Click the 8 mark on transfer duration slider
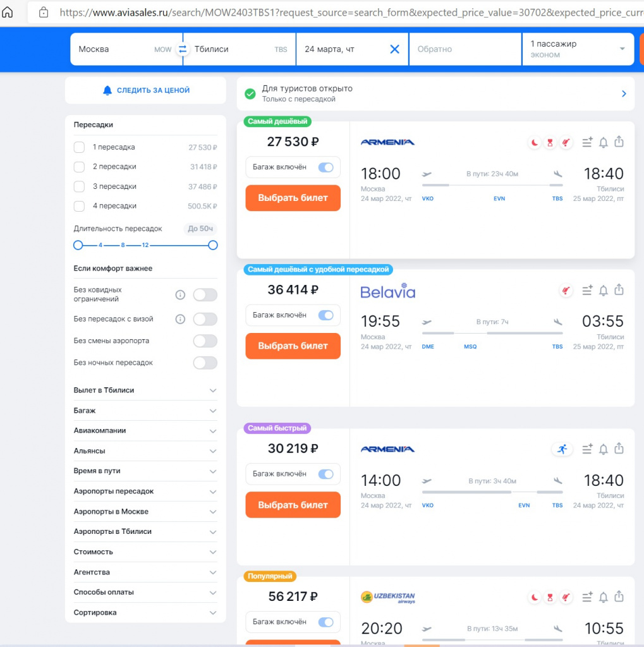Viewport: 644px width, 647px height. tap(123, 245)
